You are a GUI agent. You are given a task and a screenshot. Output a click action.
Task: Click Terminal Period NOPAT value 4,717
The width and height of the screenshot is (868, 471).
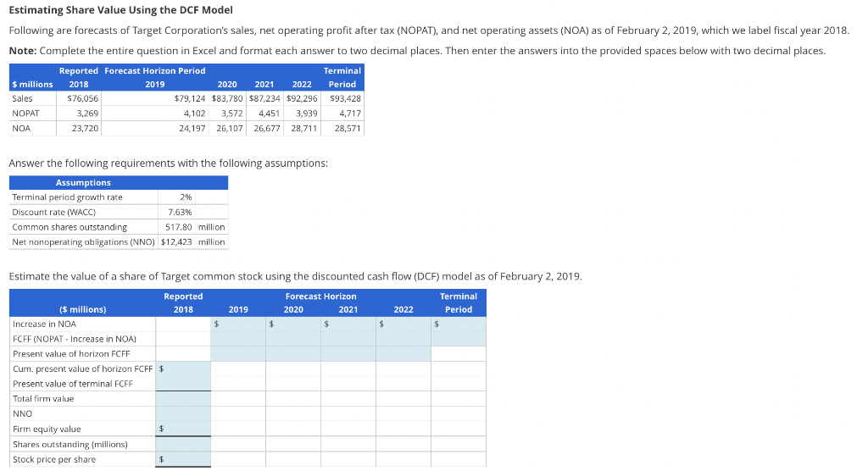[x=350, y=114]
